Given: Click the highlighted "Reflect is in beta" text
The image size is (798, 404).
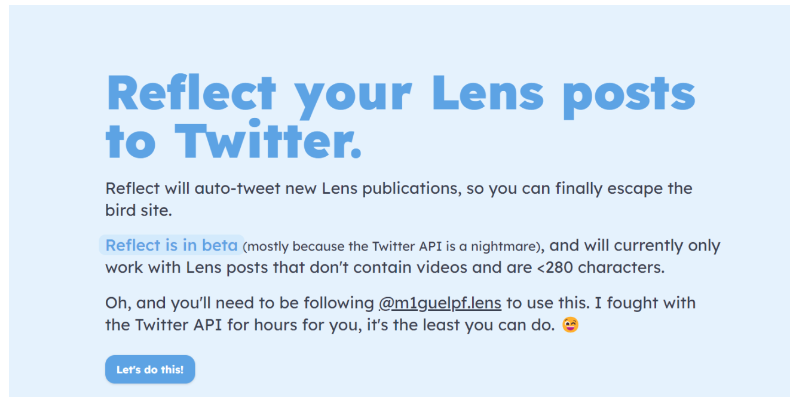Looking at the screenshot, I should point(172,245).
